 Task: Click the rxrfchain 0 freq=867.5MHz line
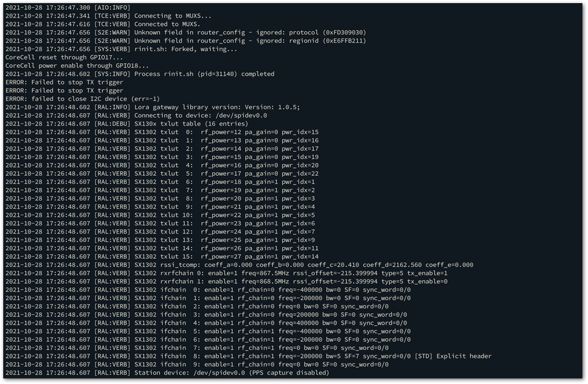(x=227, y=273)
